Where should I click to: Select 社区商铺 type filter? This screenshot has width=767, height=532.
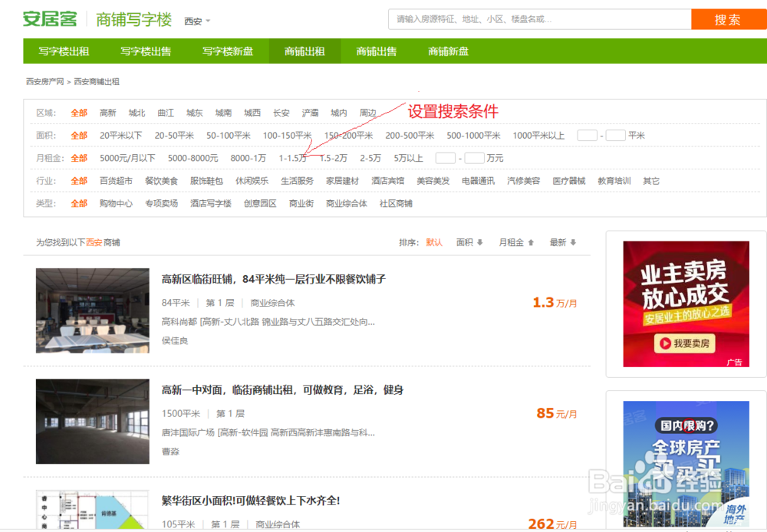[x=396, y=203]
